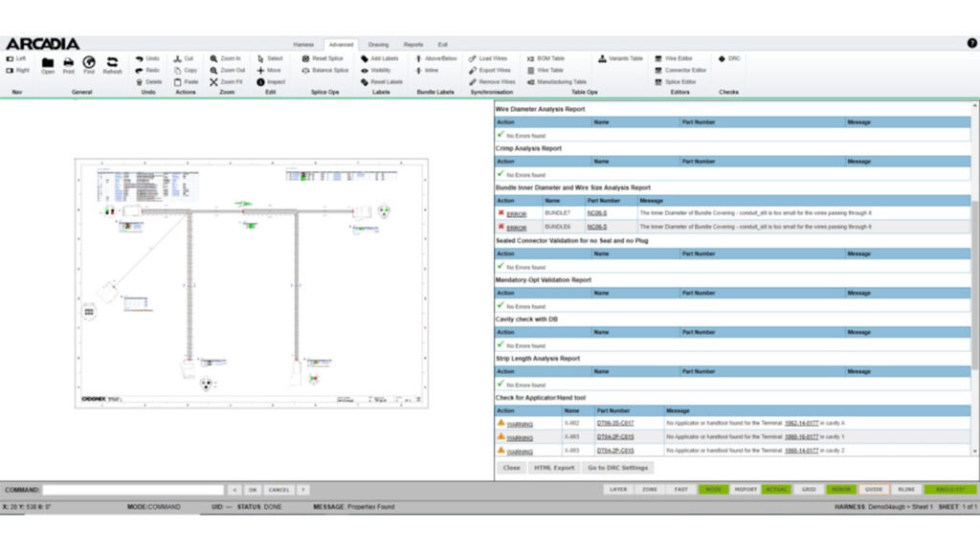Toggle the NODE snap button
This screenshot has height=551, width=980.
point(713,489)
